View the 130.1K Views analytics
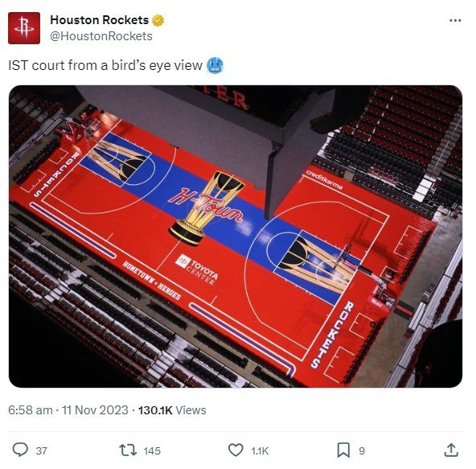 172,410
